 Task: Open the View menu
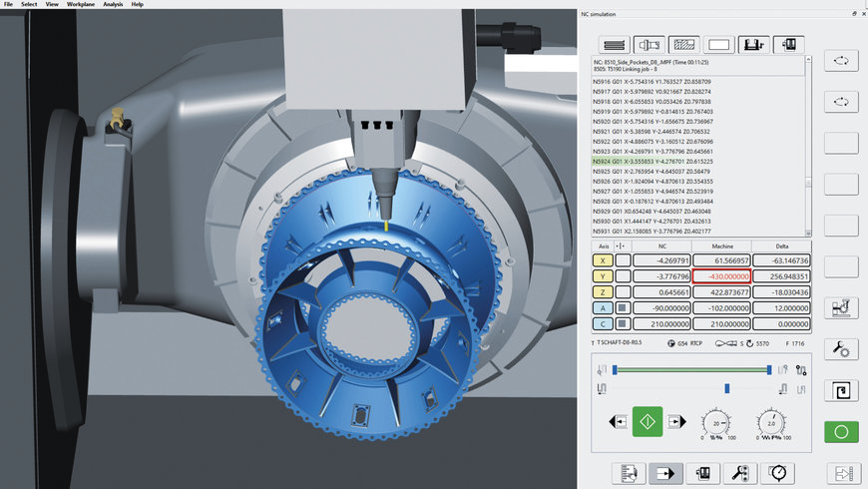tap(52, 4)
